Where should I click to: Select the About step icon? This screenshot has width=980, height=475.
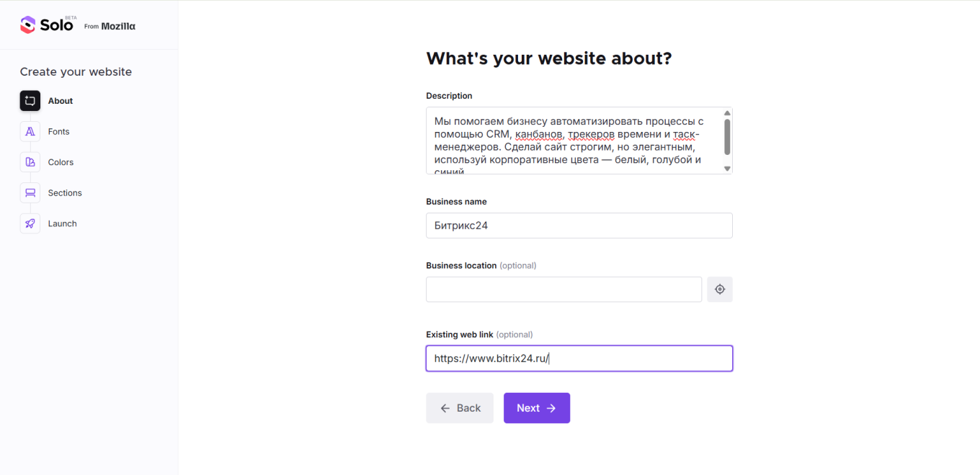pos(30,101)
